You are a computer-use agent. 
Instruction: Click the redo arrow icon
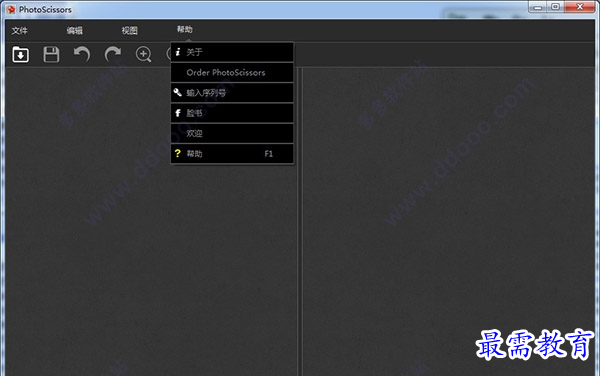[x=113, y=54]
